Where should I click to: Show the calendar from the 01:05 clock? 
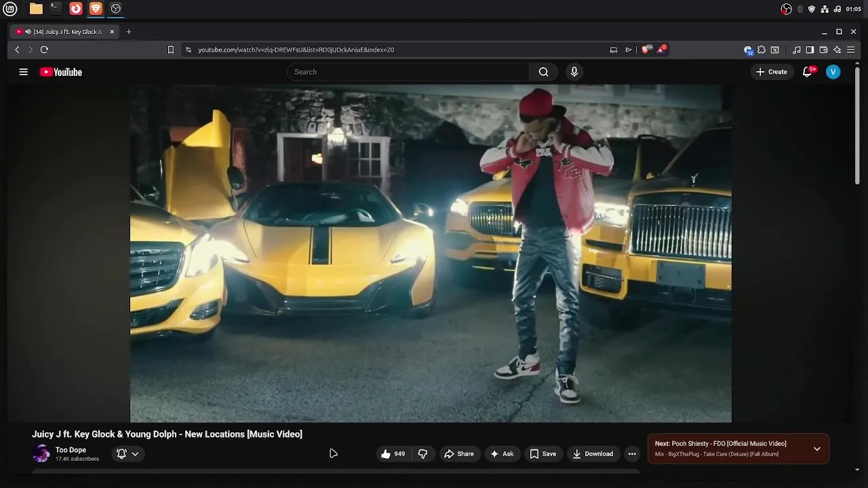(x=853, y=9)
